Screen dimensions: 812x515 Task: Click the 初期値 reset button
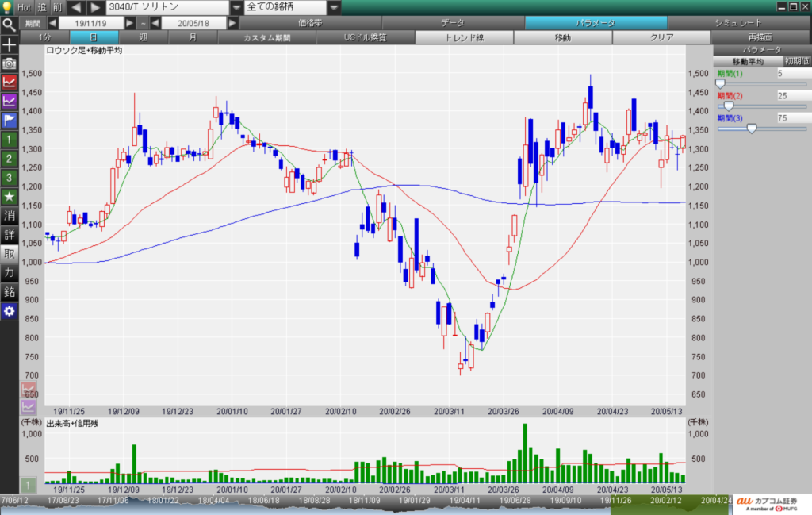coord(797,61)
